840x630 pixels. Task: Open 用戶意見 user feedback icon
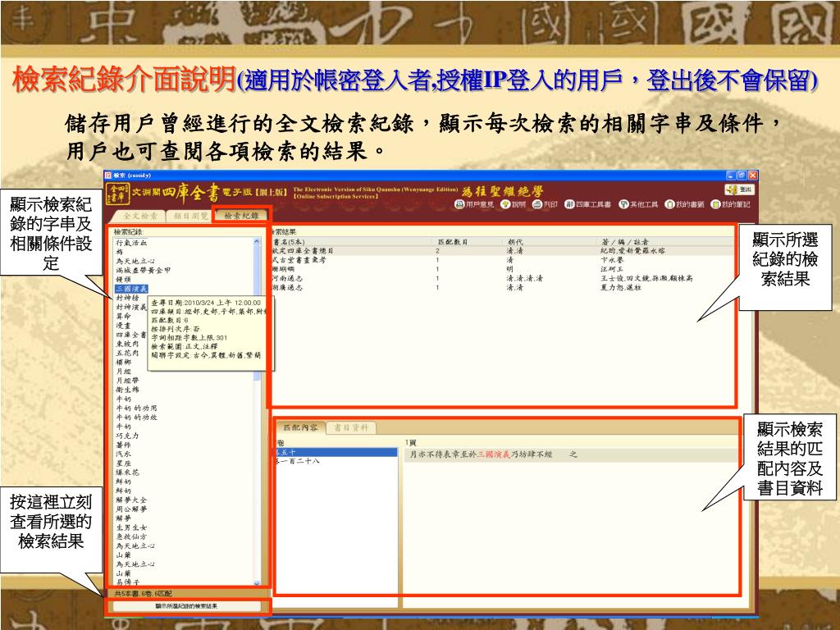(x=474, y=204)
